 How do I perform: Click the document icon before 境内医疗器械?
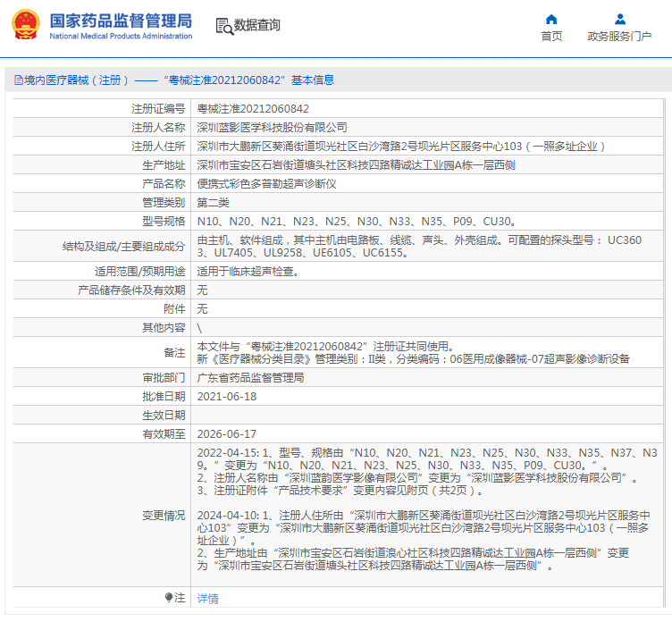[x=17, y=80]
